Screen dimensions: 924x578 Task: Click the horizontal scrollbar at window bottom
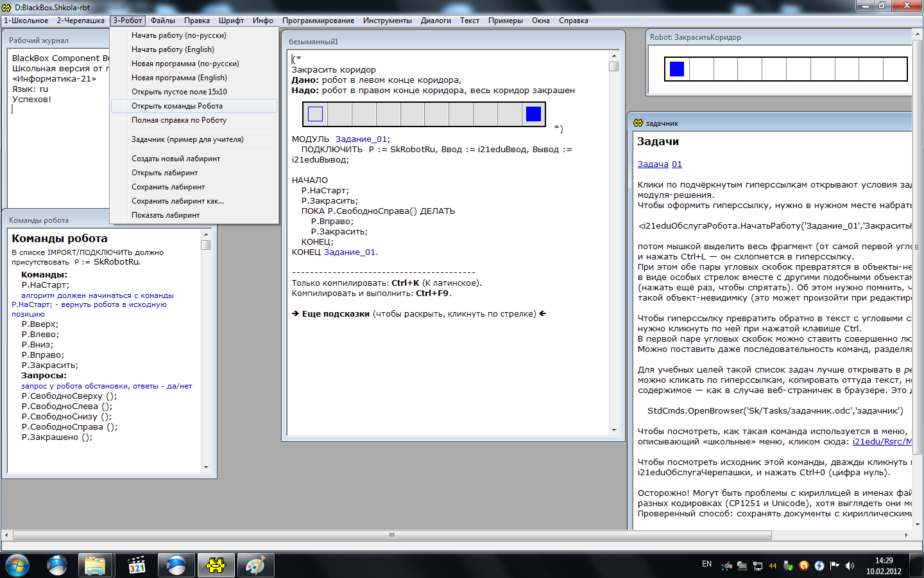[391, 535]
